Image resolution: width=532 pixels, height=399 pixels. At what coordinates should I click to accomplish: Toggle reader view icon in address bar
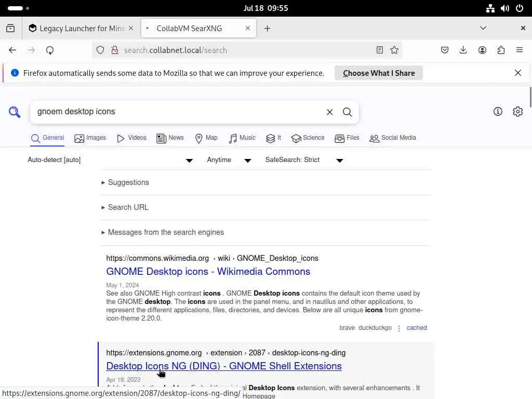(380, 50)
